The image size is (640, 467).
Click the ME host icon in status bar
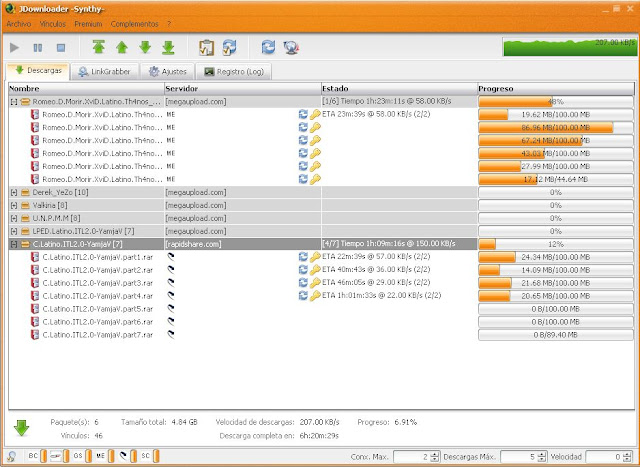click(x=100, y=456)
